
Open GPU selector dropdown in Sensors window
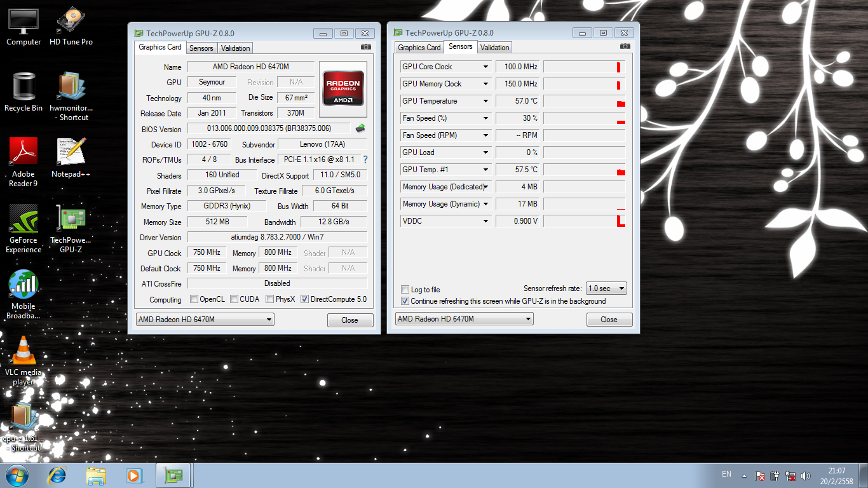465,319
